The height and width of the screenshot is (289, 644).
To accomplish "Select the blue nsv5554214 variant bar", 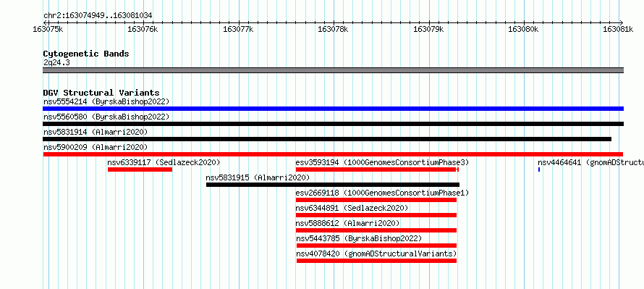I will point(333,109).
